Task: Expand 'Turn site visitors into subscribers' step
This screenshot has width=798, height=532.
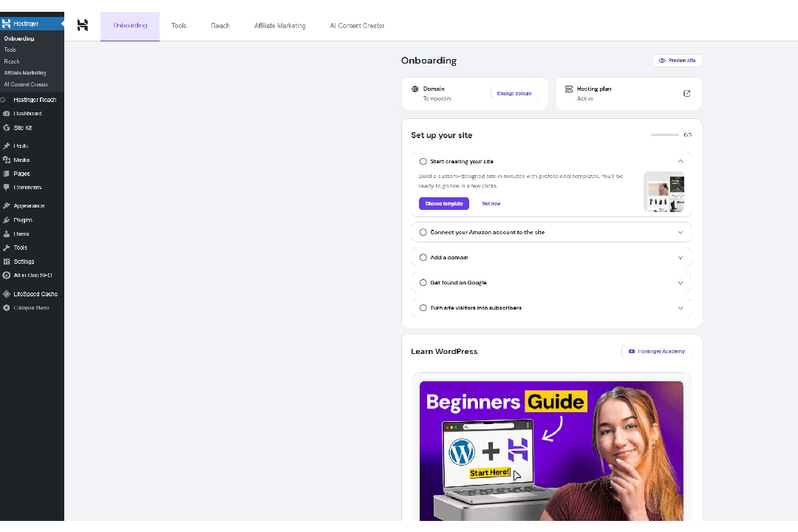Action: [x=681, y=308]
